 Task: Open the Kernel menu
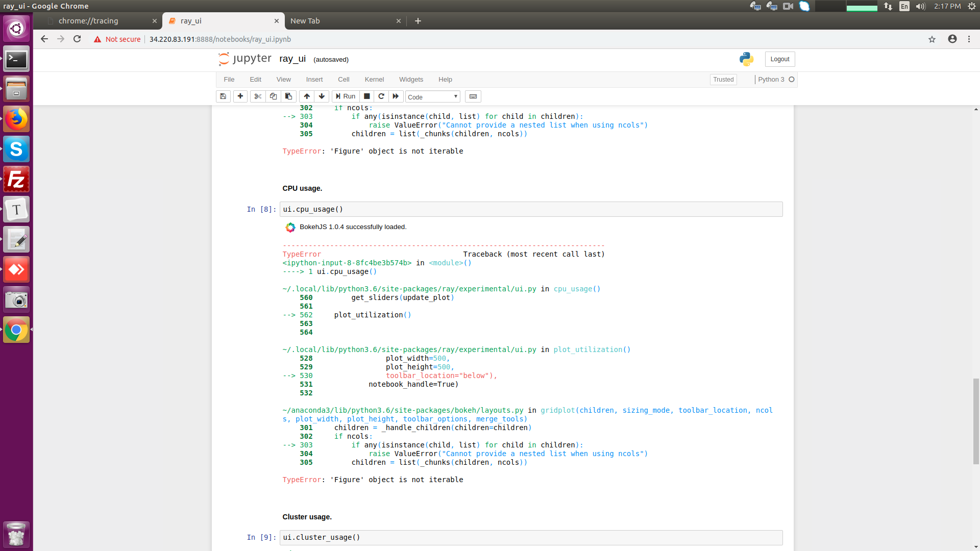tap(374, 80)
